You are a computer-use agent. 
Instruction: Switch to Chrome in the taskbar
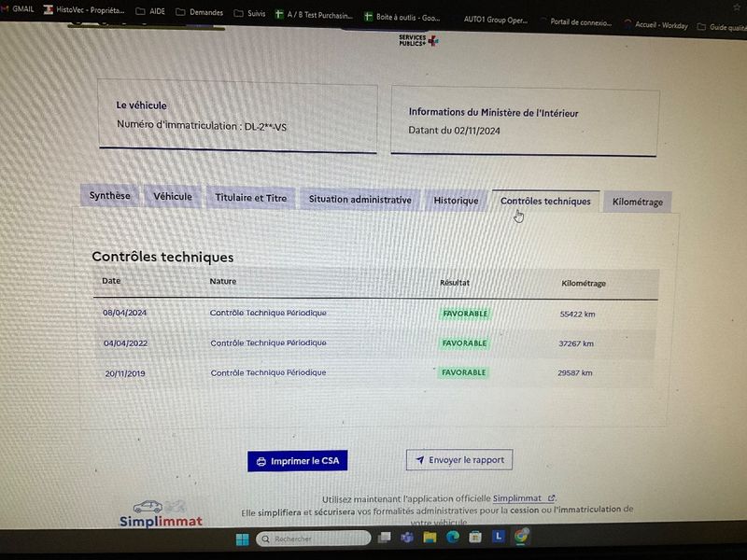pos(521,536)
